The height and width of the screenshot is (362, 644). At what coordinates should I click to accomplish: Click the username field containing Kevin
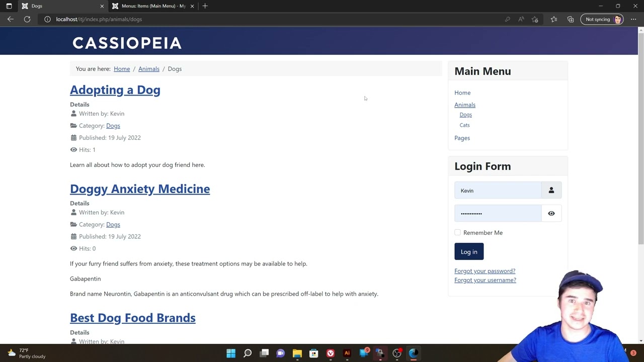(x=498, y=191)
